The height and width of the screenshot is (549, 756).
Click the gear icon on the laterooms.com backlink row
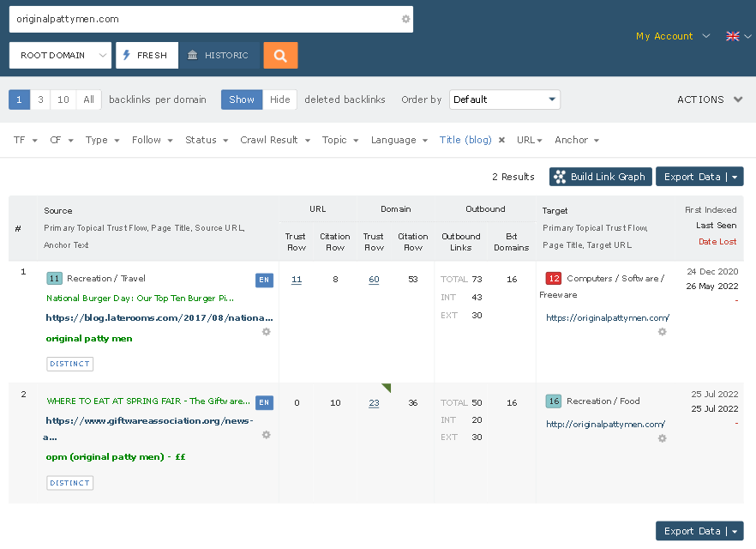click(266, 332)
